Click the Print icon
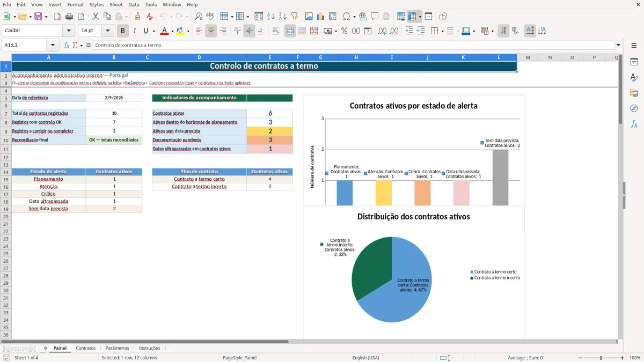The height and width of the screenshot is (362, 644). [69, 17]
